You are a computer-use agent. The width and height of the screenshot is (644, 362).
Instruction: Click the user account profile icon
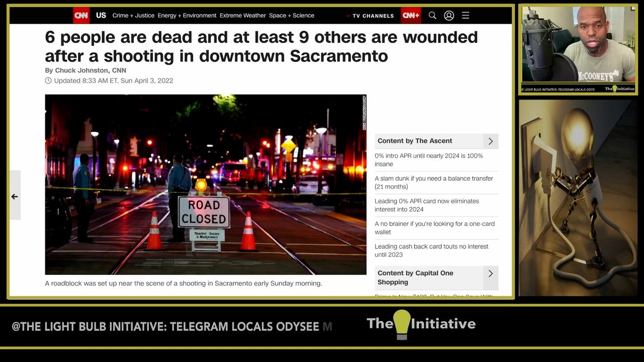coord(449,16)
